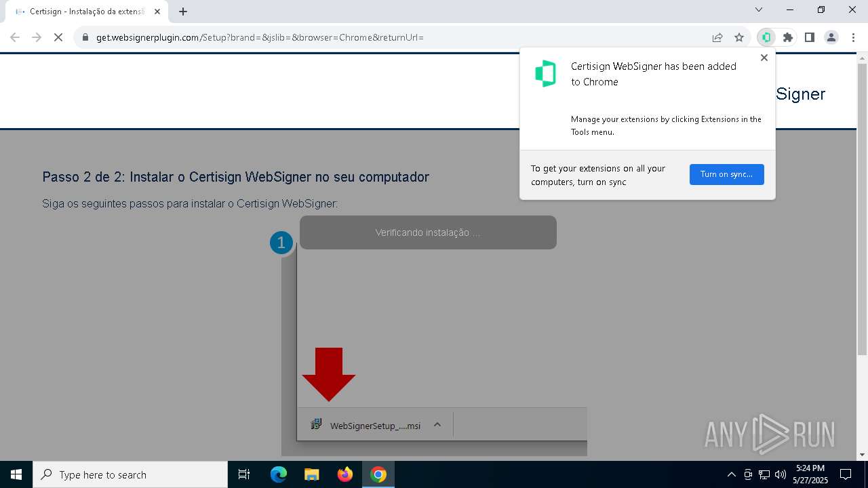Open a new tab
This screenshot has height=488, width=868.
(183, 12)
